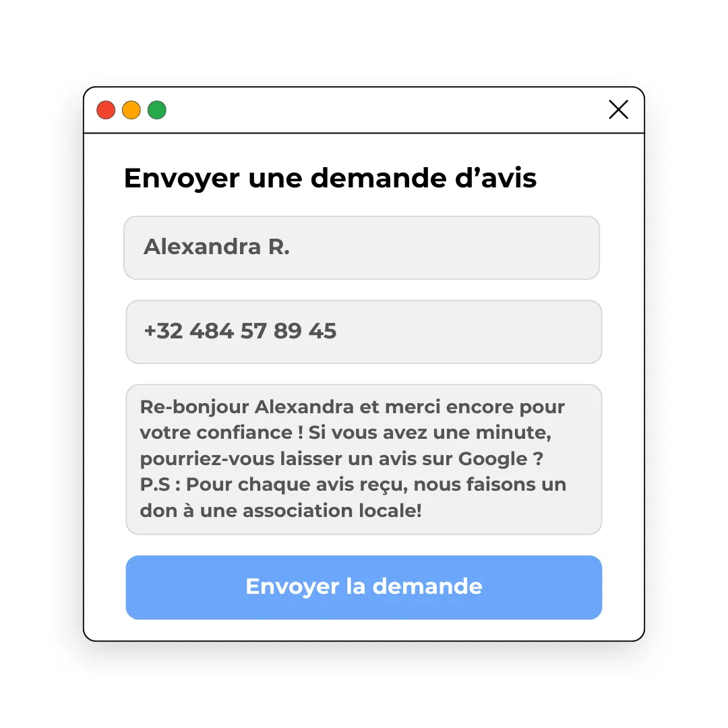
Task: Click the final '45' digits of the phone number
Action: (x=323, y=332)
